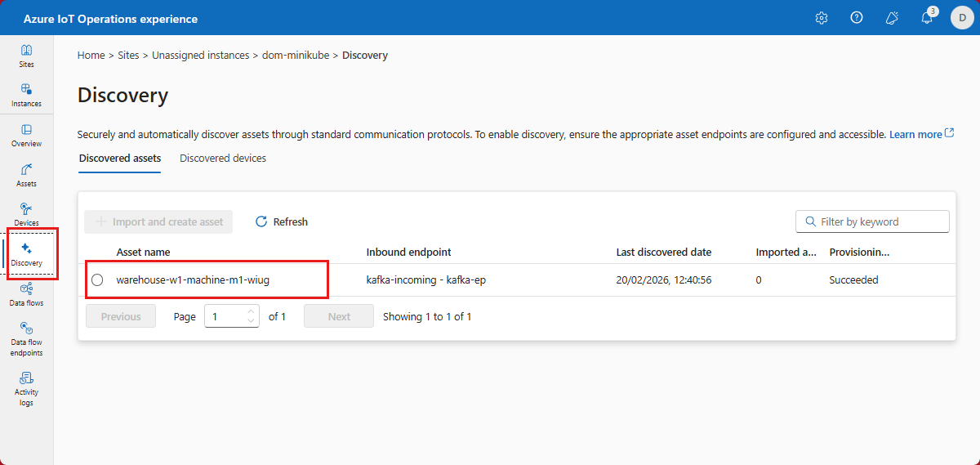This screenshot has width=980, height=465.
Task: Click Import and create asset button
Action: [159, 221]
